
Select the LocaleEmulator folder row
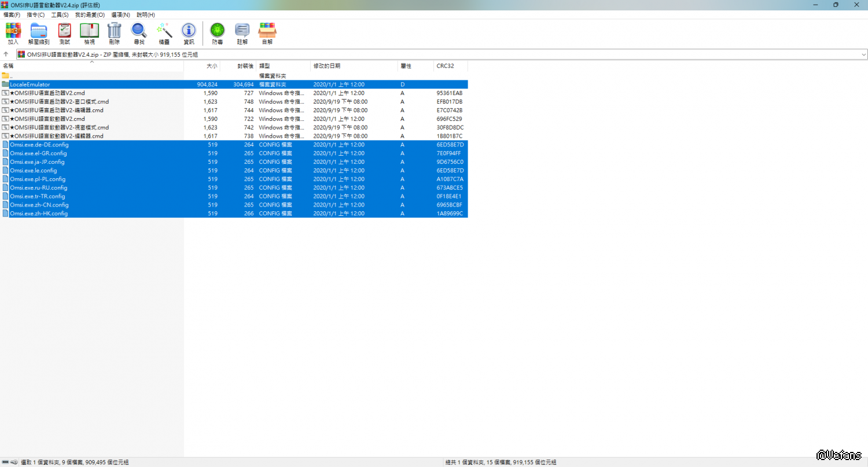(x=30, y=84)
